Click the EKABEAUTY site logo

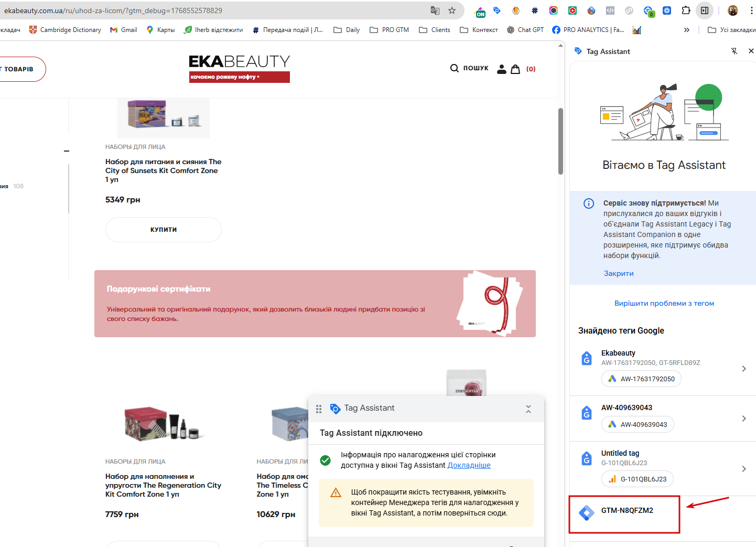pos(239,69)
